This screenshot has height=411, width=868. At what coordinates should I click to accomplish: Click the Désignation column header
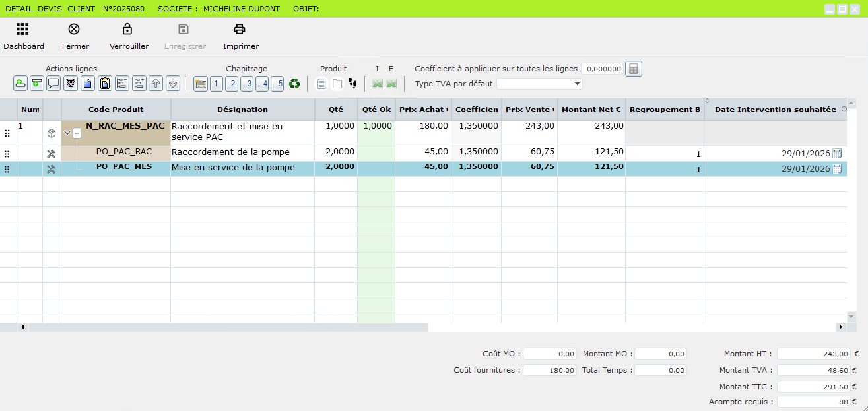pos(242,110)
